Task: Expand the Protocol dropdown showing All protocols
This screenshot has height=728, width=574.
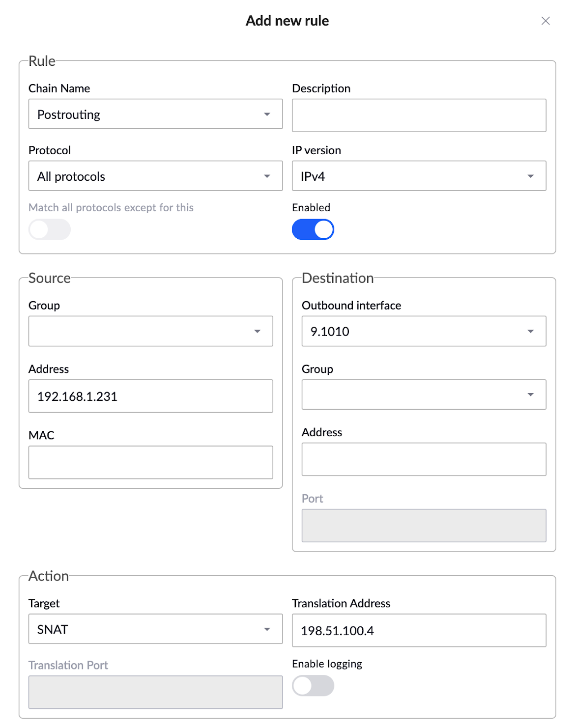Action: tap(155, 175)
